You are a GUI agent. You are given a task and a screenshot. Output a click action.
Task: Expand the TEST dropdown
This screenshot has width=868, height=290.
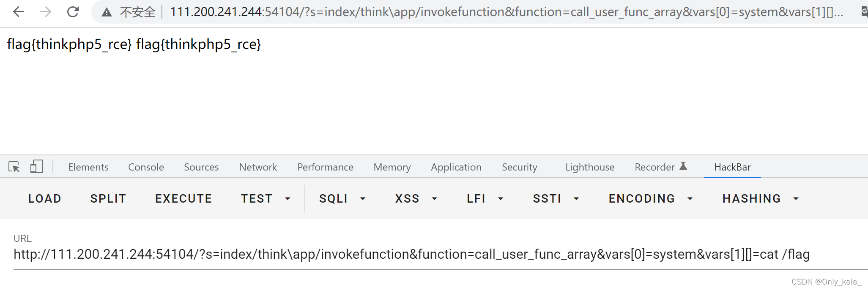click(266, 198)
